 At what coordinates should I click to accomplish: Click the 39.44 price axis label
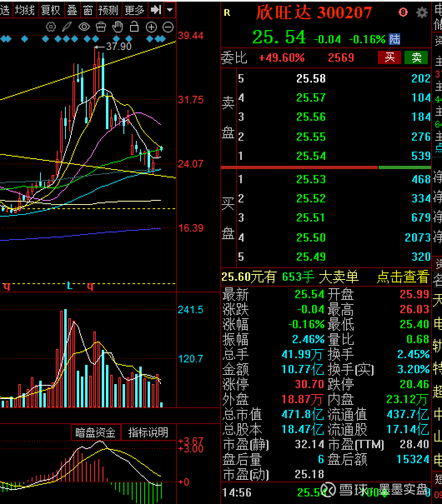coord(191,36)
